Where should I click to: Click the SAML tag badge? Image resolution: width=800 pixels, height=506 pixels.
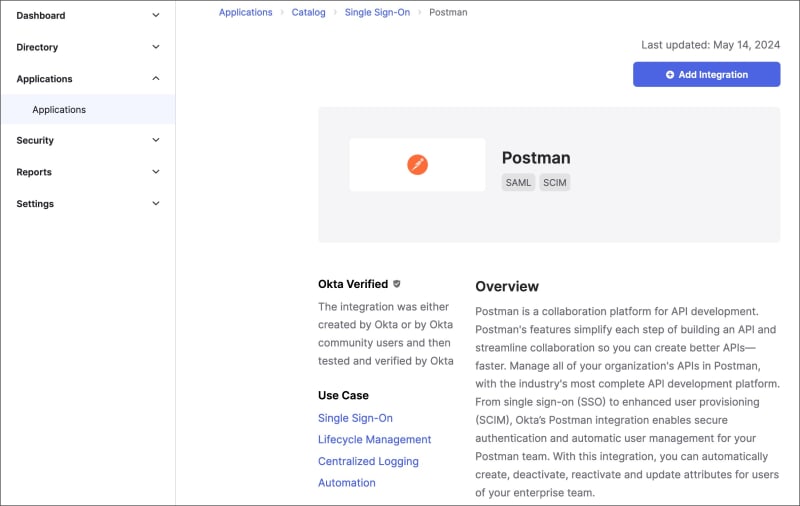coord(518,183)
